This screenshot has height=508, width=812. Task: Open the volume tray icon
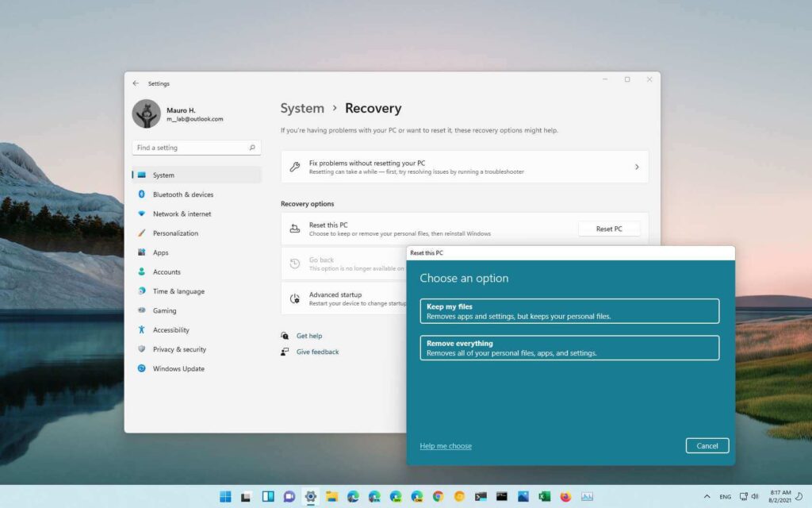755,497
